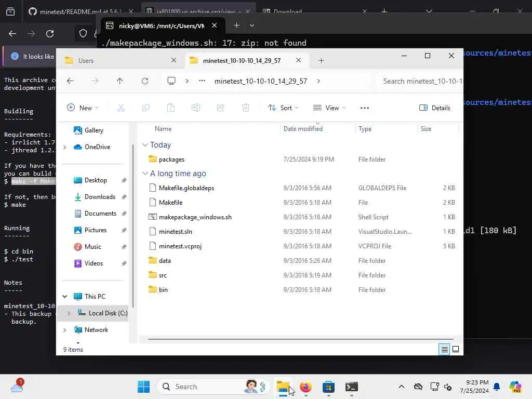Viewport: 532px width, 399px height.
Task: Click the Paste icon in Explorer toolbar
Action: click(170, 108)
